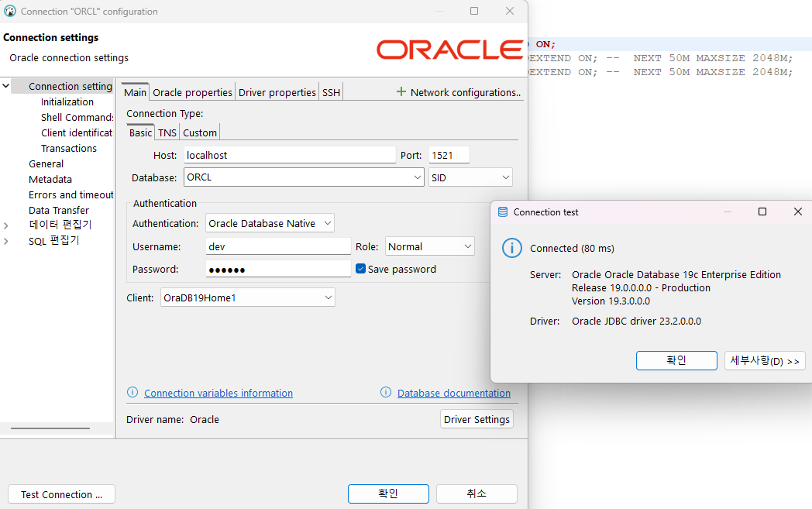Image resolution: width=812 pixels, height=509 pixels.
Task: Expand the SQL 편집기 tree node
Action: (x=5, y=241)
